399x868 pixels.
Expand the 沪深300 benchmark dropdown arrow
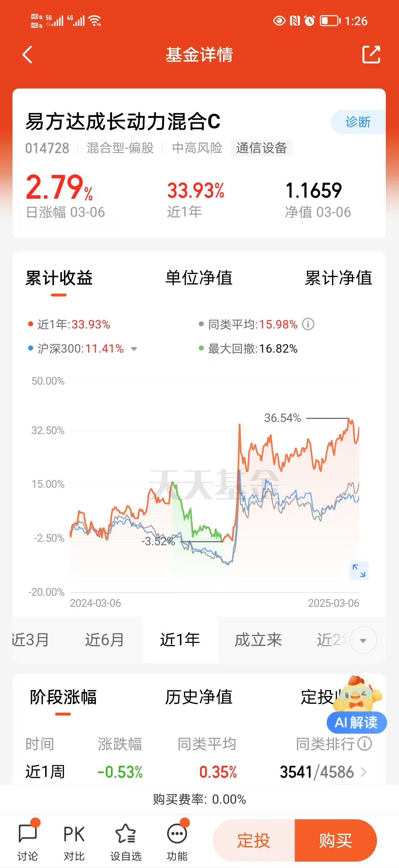(134, 349)
